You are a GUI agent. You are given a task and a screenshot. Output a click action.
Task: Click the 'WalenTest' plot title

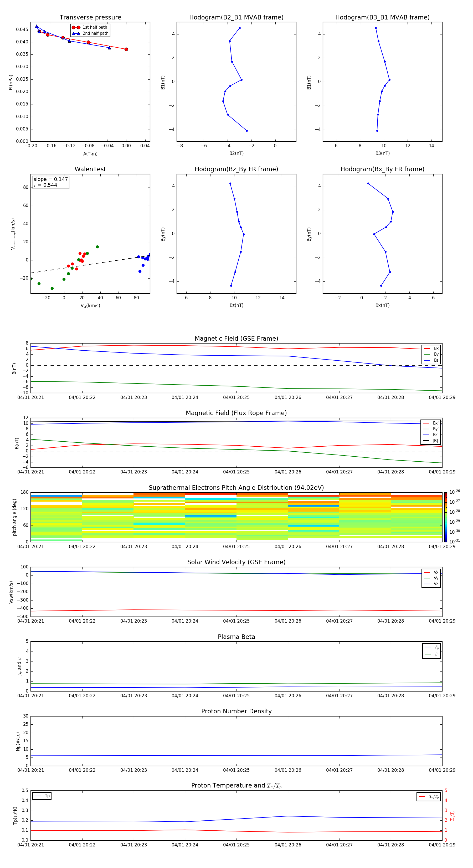90,169
